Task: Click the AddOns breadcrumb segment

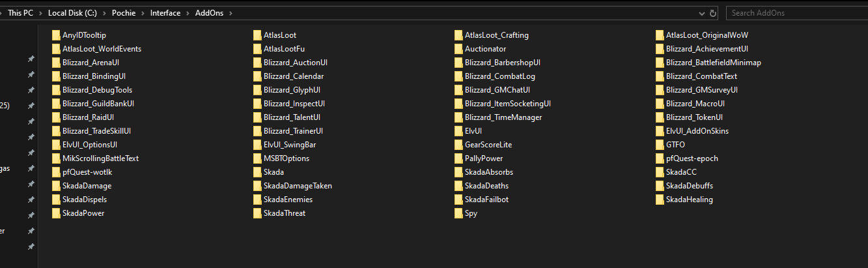Action: point(210,13)
